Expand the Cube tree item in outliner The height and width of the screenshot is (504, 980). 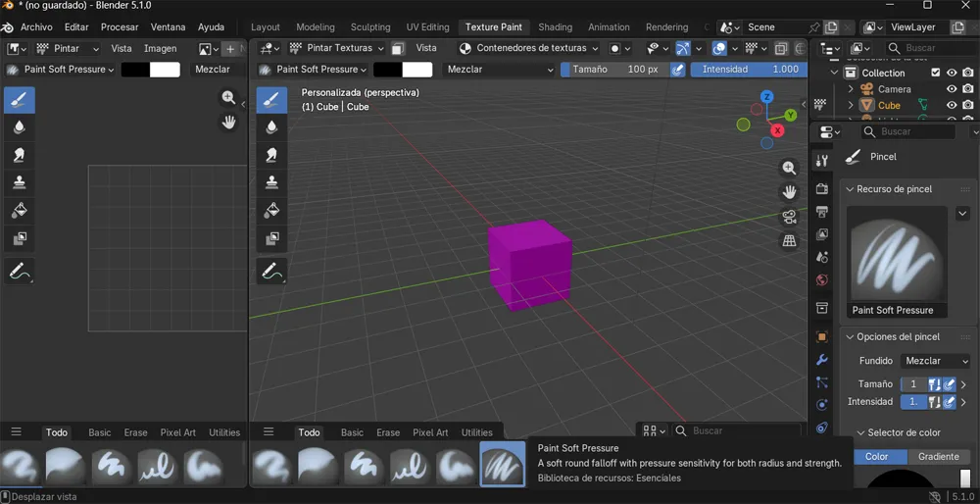(x=850, y=105)
